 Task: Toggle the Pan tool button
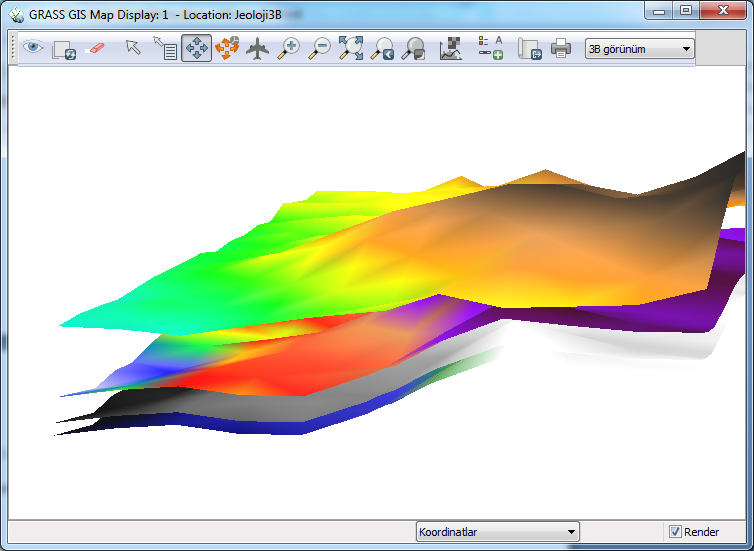(196, 48)
